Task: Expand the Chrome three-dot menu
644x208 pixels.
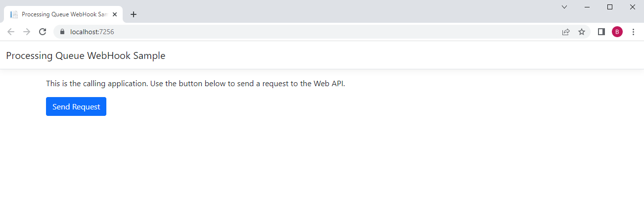Action: coord(633,32)
